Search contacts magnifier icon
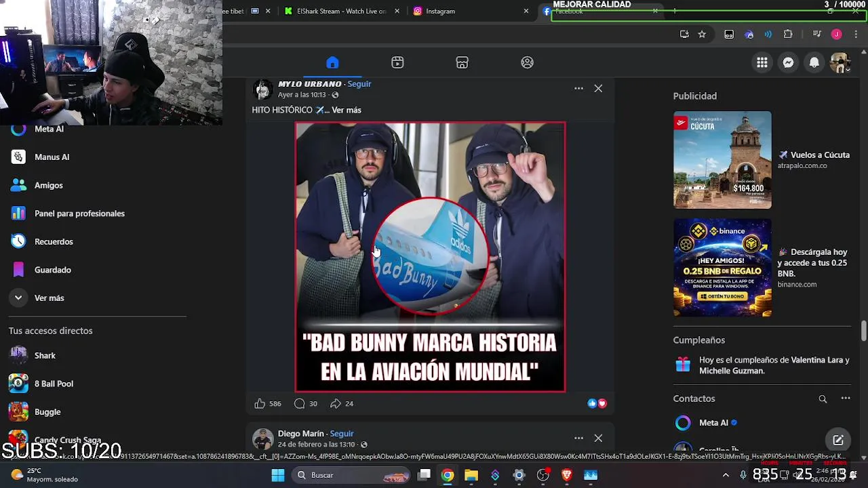 (823, 399)
